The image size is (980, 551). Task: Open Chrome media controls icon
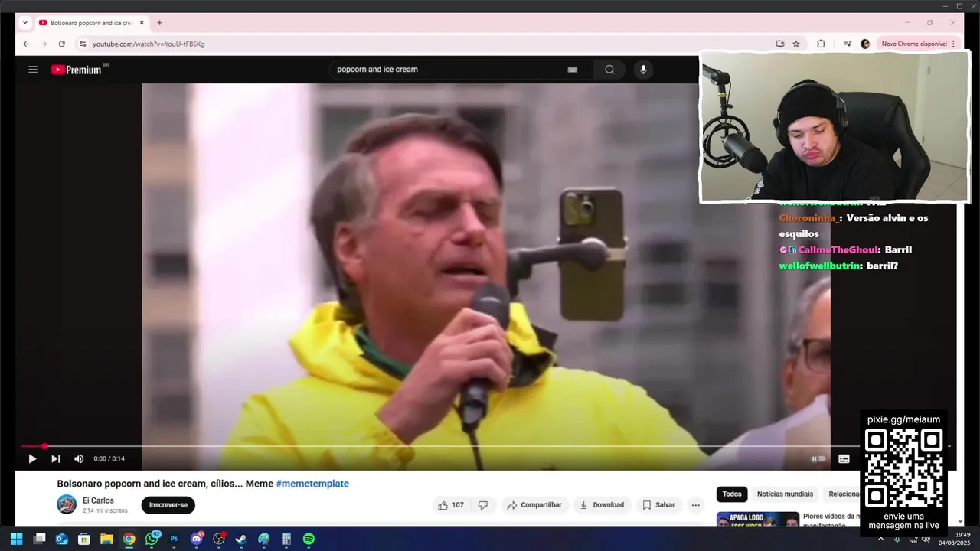847,44
